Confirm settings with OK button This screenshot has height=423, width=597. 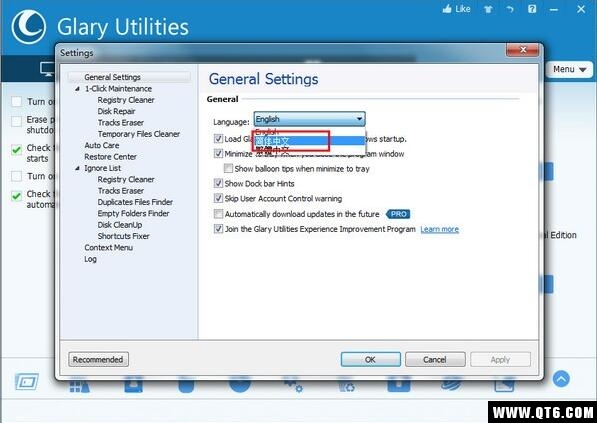tap(370, 359)
